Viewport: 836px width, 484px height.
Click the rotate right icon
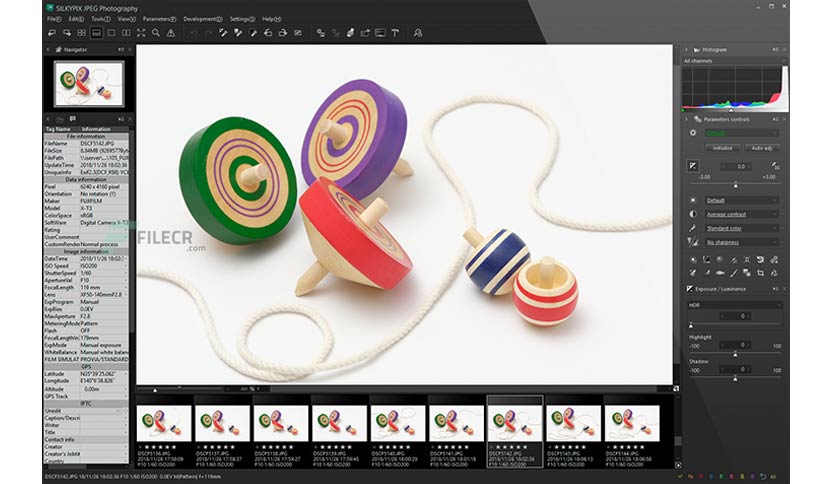pyautogui.click(x=283, y=33)
